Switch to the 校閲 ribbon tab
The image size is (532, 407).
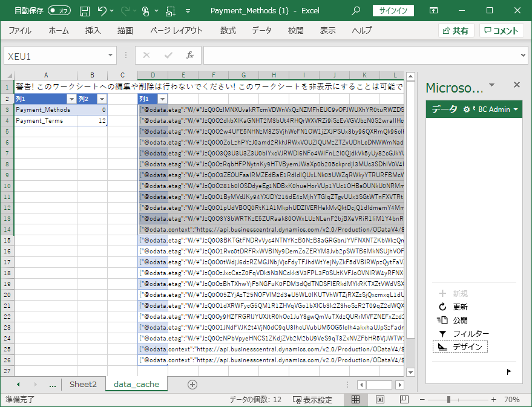click(296, 31)
